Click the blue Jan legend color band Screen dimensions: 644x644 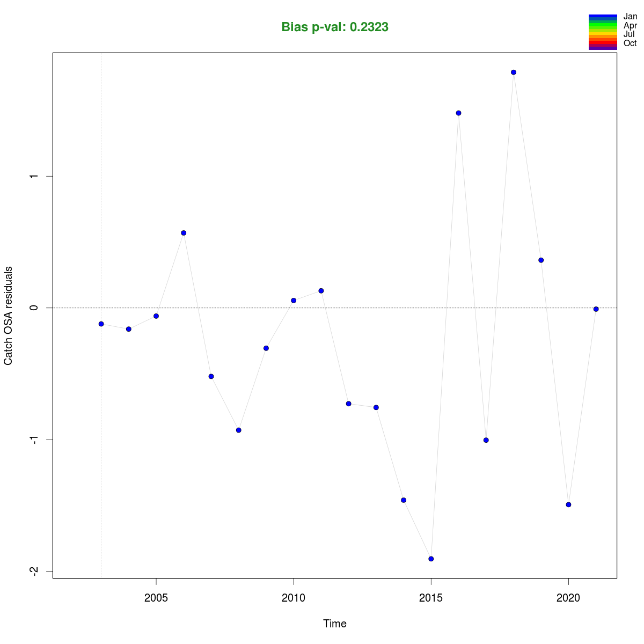(603, 17)
